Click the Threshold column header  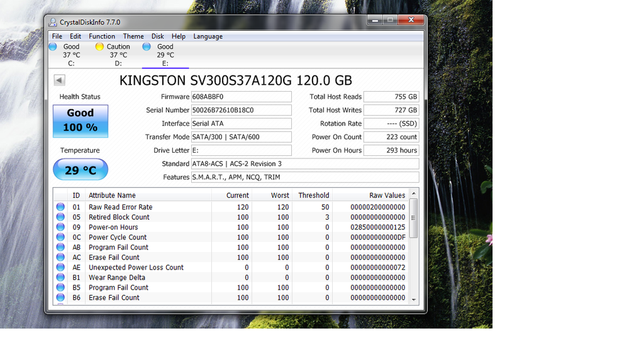pyautogui.click(x=312, y=195)
